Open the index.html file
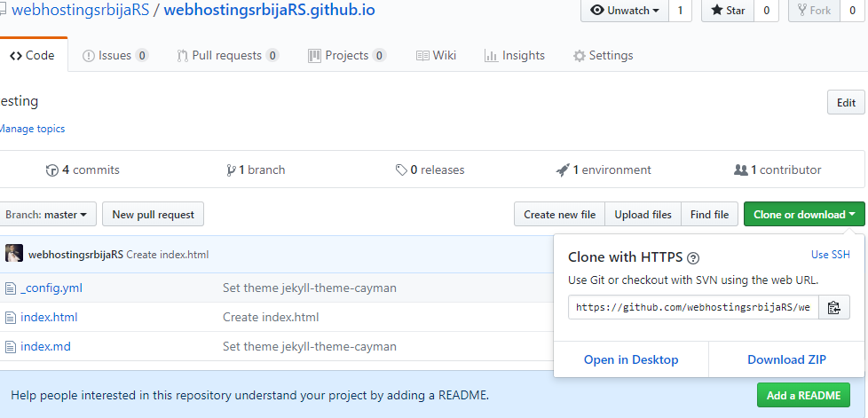This screenshot has height=418, width=868. coord(49,317)
